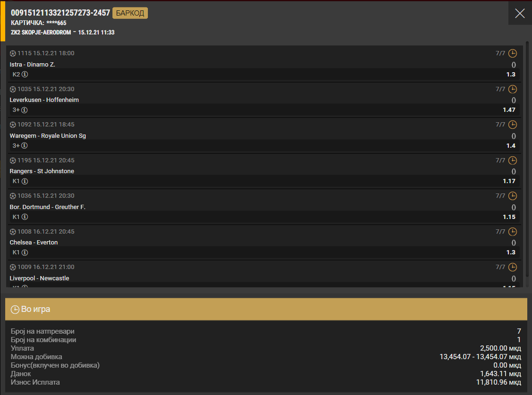Click clock status icon on Istra row
The height and width of the screenshot is (395, 532).
(x=513, y=53)
